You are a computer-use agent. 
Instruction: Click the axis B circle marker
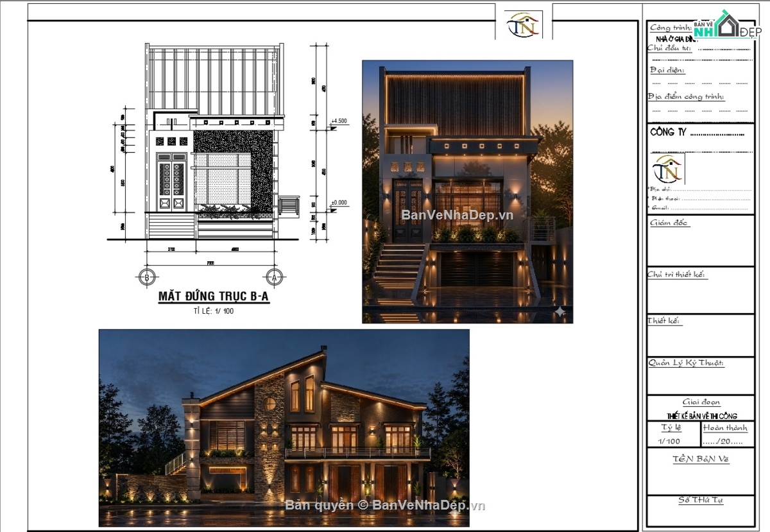tap(147, 277)
